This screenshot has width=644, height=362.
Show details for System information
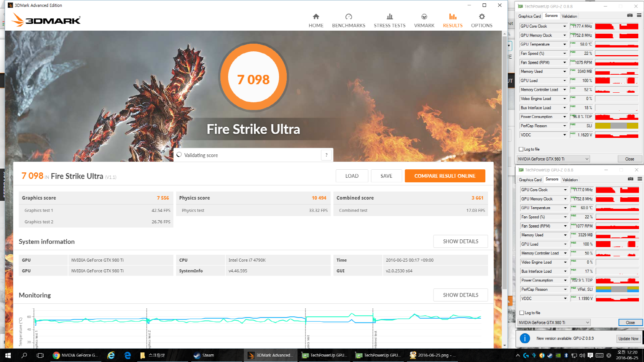tap(461, 241)
